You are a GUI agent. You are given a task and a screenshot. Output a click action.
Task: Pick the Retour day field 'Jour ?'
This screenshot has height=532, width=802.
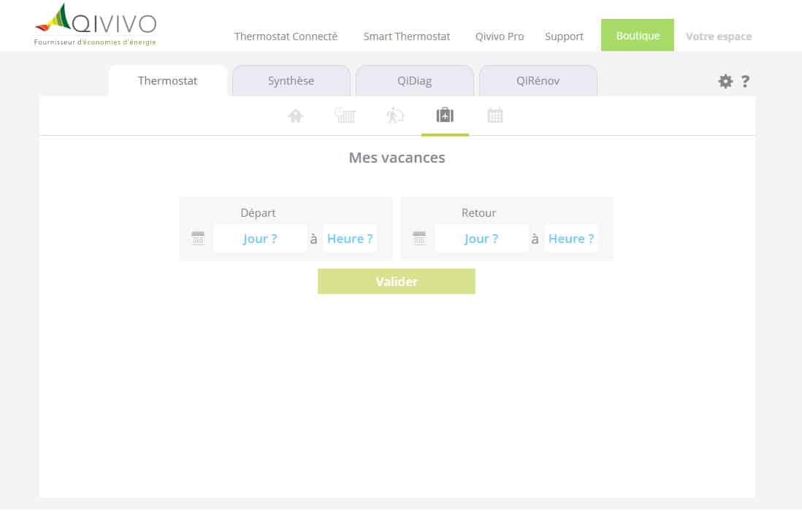[x=481, y=239]
